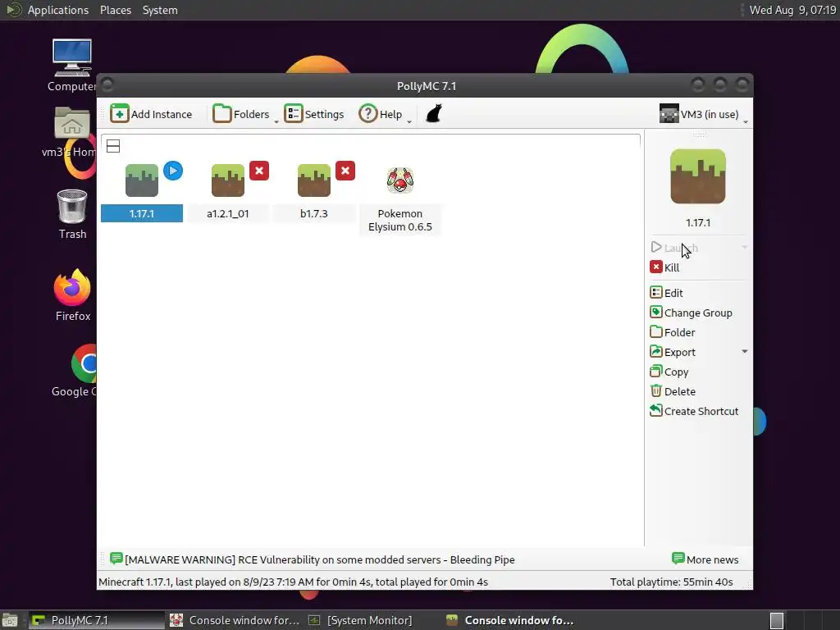Click the red X badge on a1.2.1_01
840x630 pixels.
click(259, 171)
